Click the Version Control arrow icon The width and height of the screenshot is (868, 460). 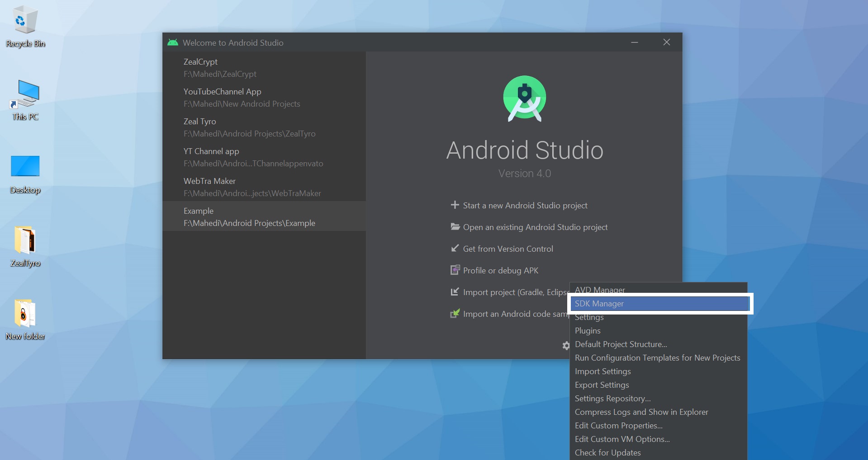[455, 249]
